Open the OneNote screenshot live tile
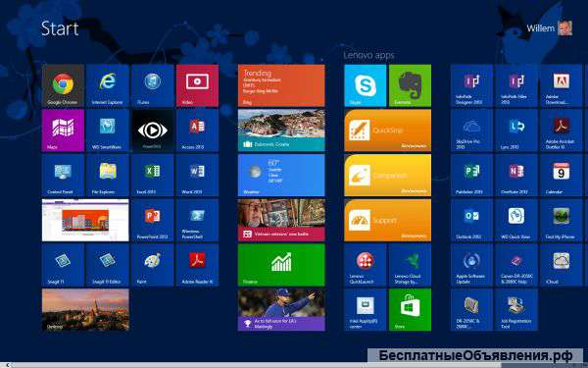 (x=85, y=220)
